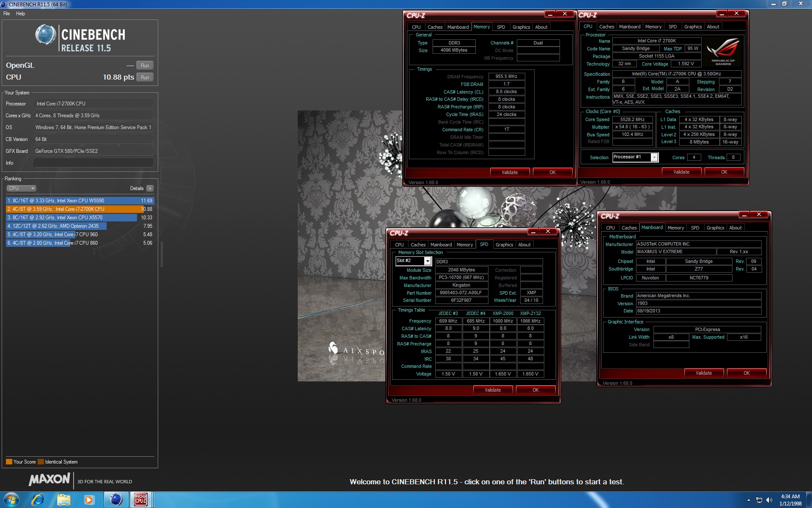
Task: Click Show desktop strip at taskbar end
Action: pos(809,500)
